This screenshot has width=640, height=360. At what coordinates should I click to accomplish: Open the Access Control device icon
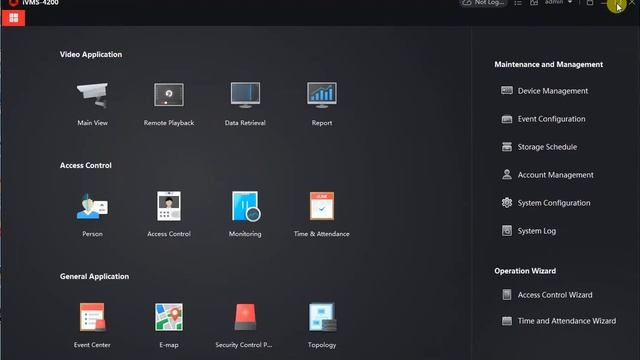click(x=169, y=206)
